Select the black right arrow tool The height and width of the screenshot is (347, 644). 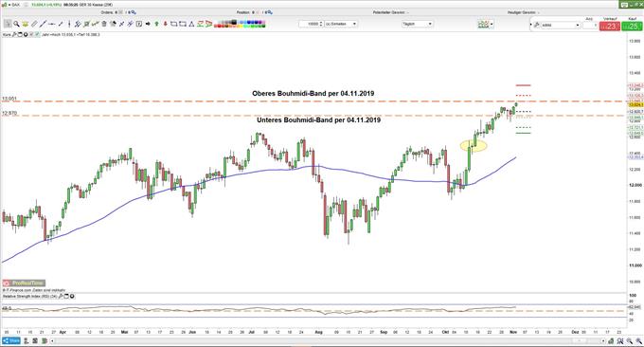(148, 24)
